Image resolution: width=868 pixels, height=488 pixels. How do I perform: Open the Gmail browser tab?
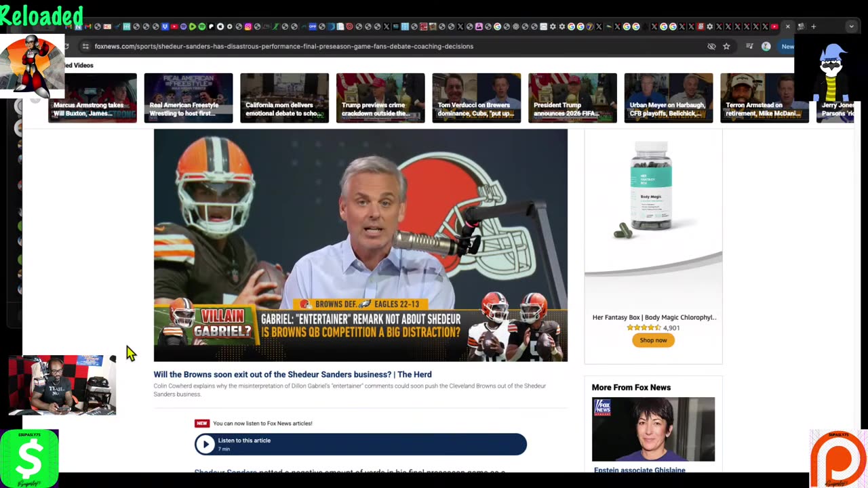click(x=87, y=26)
